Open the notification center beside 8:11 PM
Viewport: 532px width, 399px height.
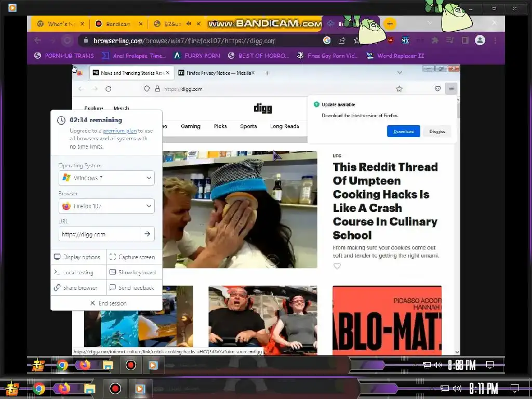[x=515, y=388]
